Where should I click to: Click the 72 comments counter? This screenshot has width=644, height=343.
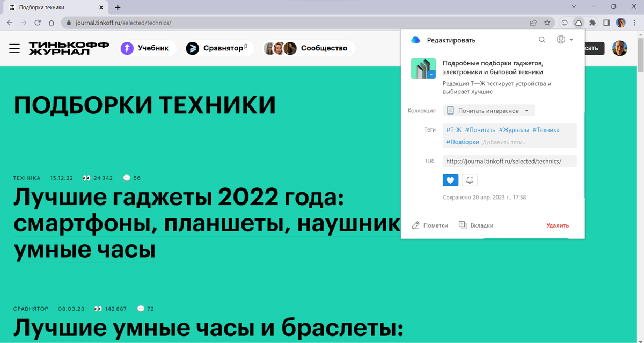(x=145, y=309)
